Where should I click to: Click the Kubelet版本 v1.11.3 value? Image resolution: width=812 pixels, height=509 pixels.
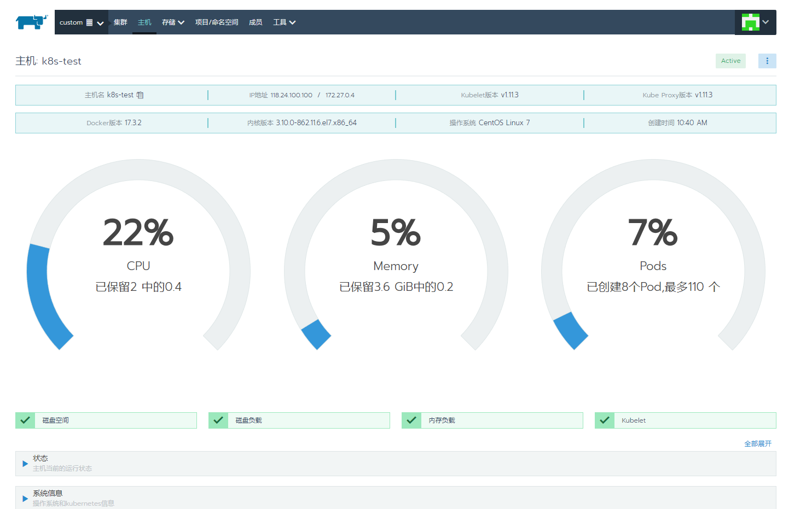509,95
